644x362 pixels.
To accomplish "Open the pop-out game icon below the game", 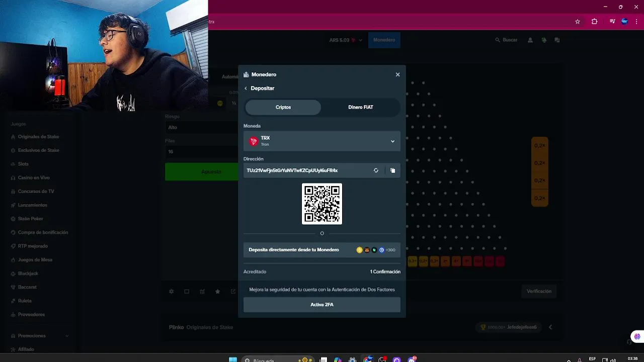I will pyautogui.click(x=233, y=292).
